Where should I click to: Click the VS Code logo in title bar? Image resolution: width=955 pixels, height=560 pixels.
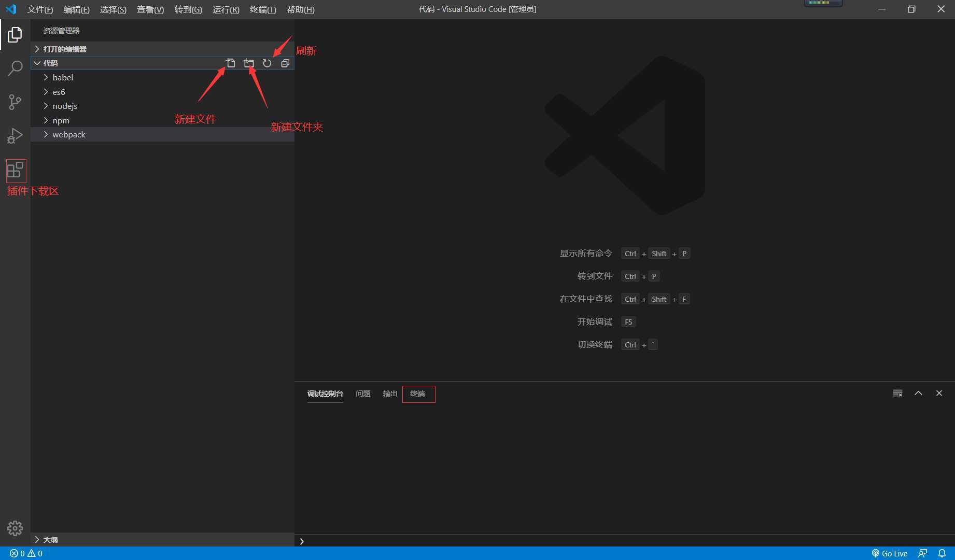tap(11, 9)
